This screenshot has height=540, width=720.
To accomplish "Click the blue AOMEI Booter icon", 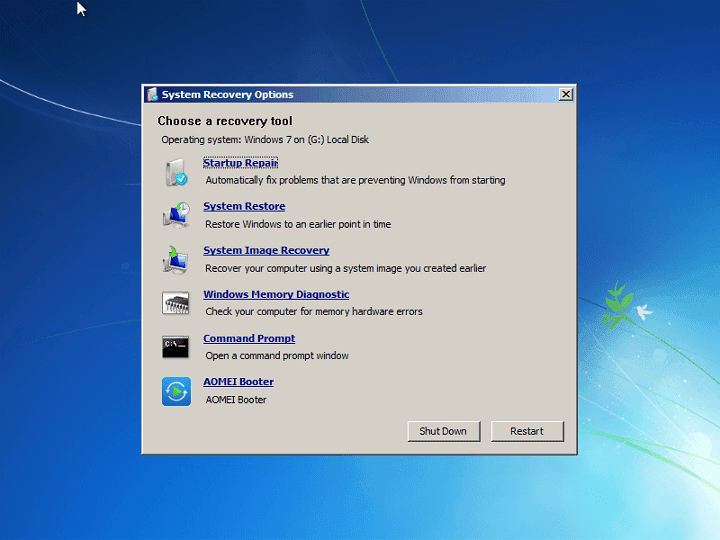I will (176, 391).
